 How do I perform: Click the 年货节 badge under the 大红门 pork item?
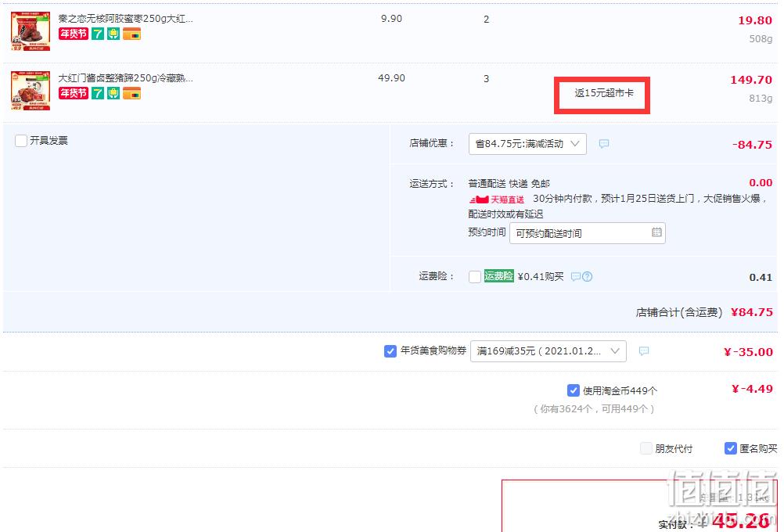click(74, 93)
